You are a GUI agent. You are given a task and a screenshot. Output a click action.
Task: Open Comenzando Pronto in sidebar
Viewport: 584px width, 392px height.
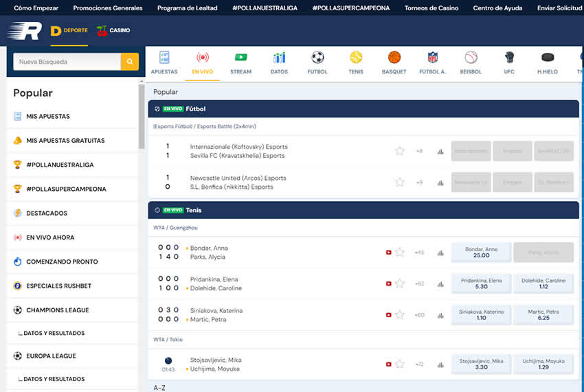(x=72, y=262)
